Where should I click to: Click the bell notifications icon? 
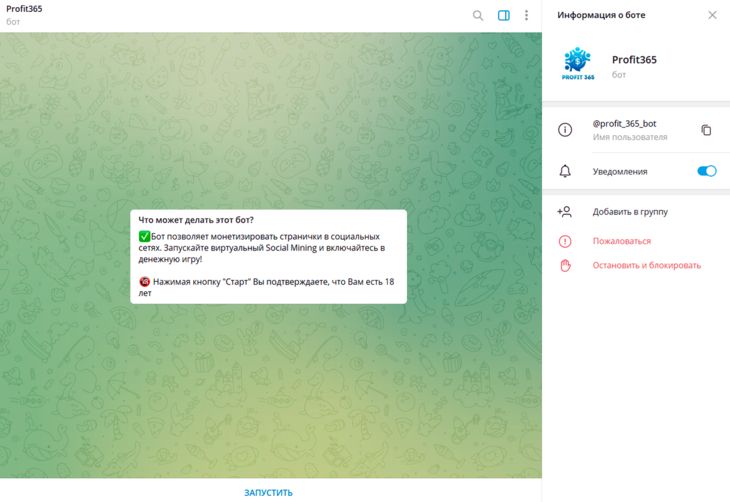click(565, 171)
